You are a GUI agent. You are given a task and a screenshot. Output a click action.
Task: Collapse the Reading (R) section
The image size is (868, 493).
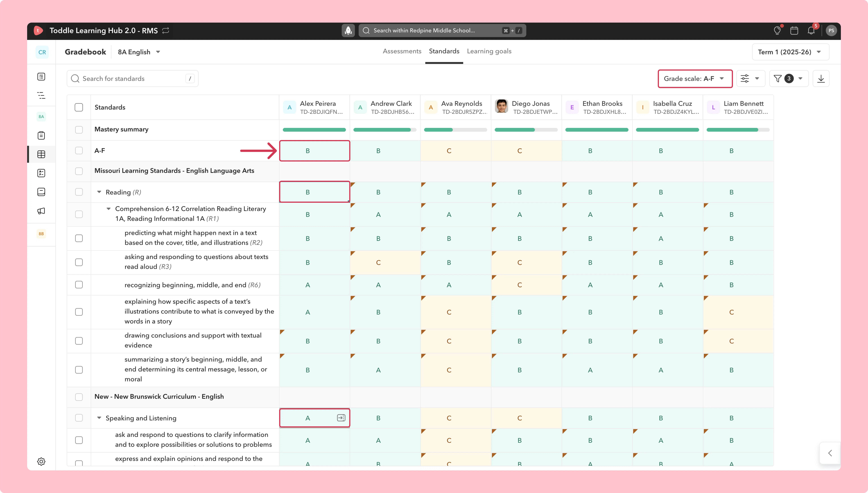(x=99, y=192)
